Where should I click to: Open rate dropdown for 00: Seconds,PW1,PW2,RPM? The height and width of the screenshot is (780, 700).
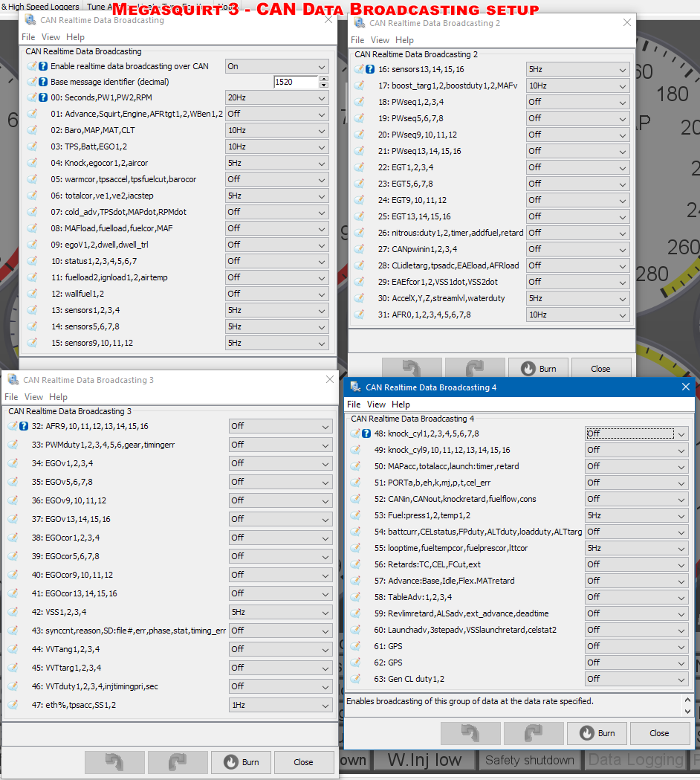coord(277,97)
